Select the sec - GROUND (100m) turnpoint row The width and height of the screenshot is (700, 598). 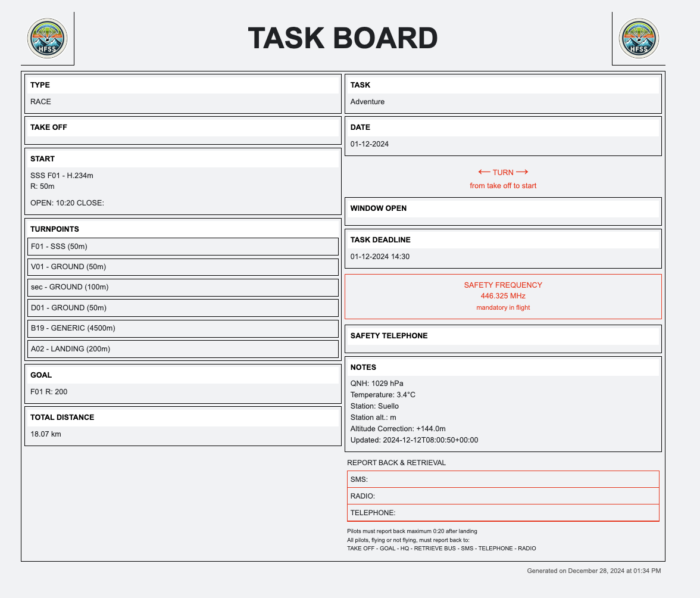pos(183,287)
